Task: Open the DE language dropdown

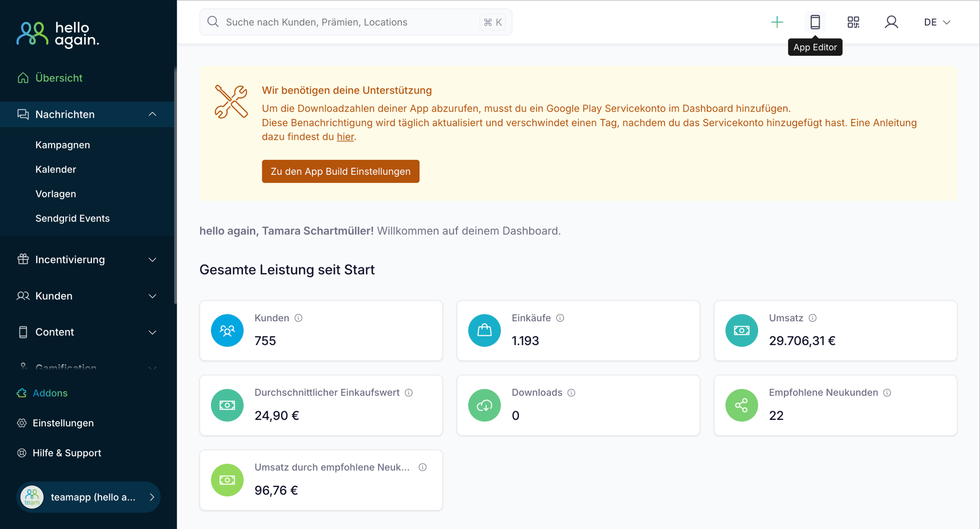Action: (937, 22)
